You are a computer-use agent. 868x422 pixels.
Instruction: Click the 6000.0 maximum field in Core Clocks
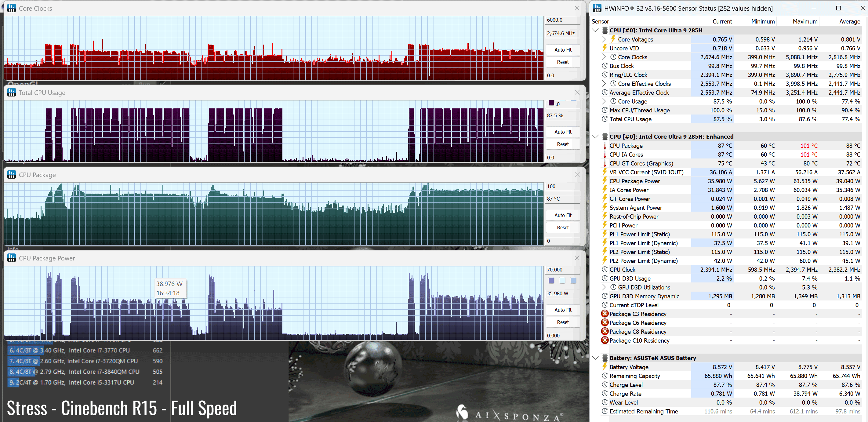(x=563, y=20)
